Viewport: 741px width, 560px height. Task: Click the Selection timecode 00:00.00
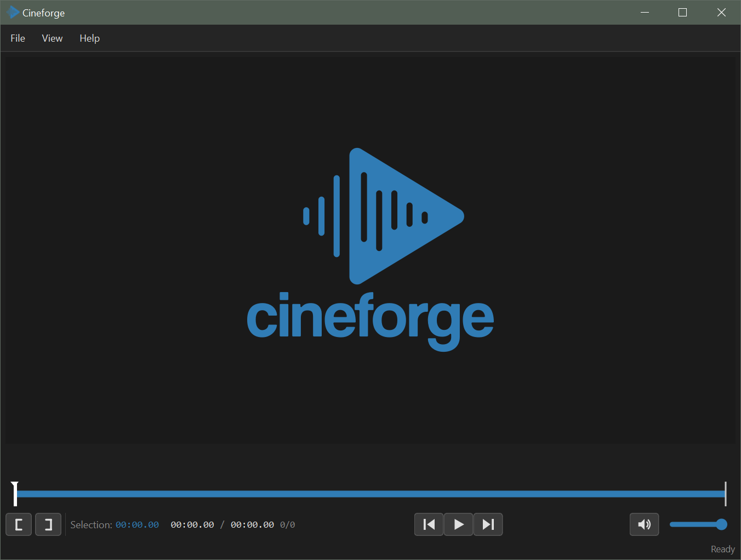(x=137, y=524)
